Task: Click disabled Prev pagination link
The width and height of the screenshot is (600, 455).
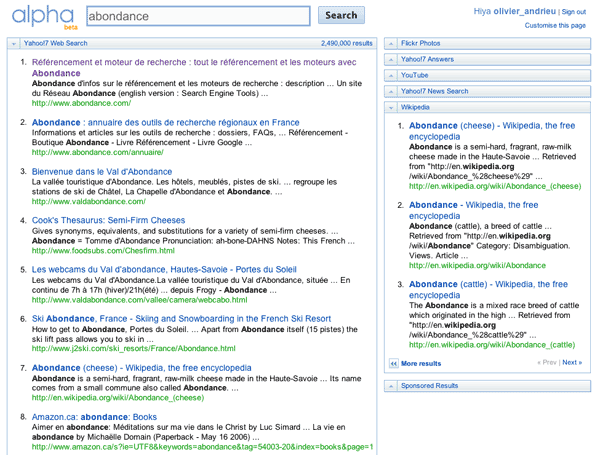Action: (547, 362)
